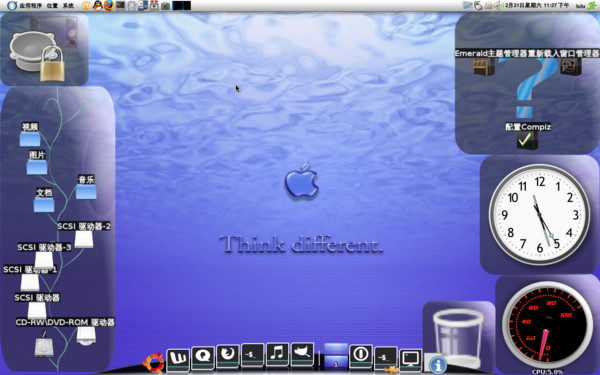Click the date and time in top panel
Screen dimensions: 600x375
pos(537,6)
